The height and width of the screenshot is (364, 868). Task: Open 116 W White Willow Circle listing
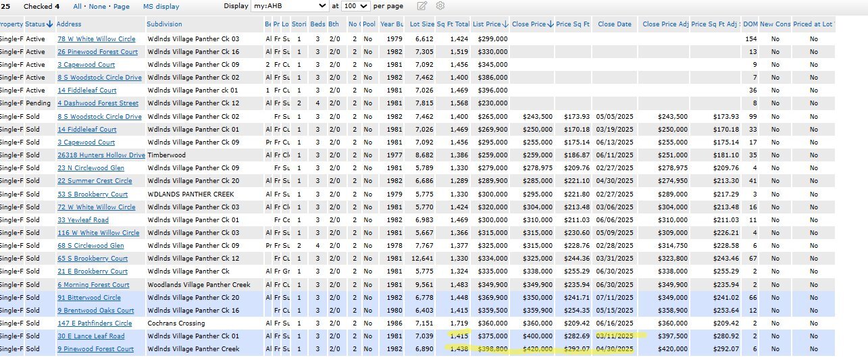(99, 233)
